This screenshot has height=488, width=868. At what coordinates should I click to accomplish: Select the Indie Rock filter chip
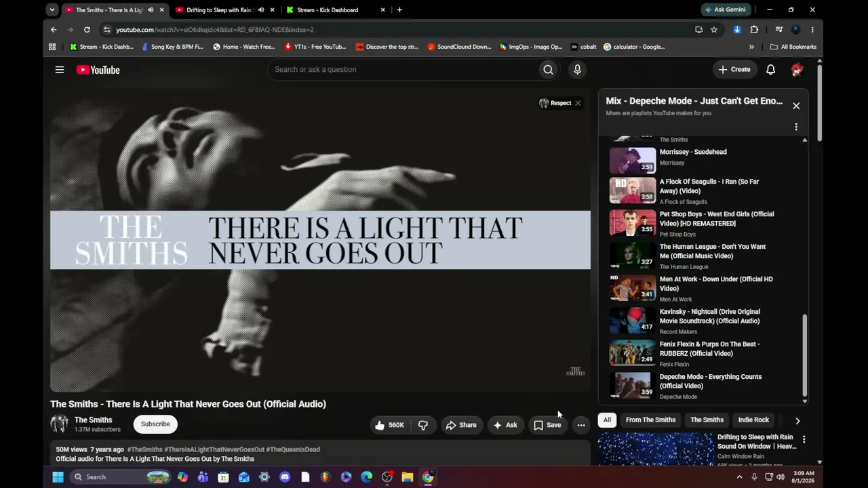tap(753, 420)
